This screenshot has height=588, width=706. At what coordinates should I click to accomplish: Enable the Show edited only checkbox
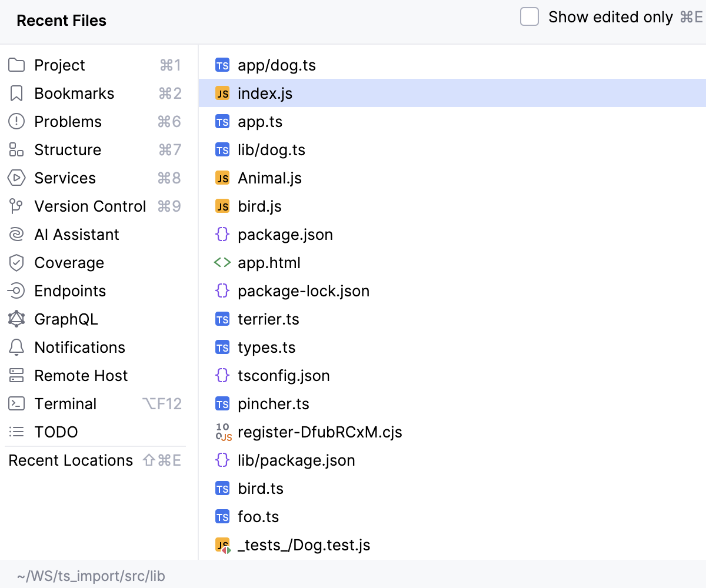point(529,17)
